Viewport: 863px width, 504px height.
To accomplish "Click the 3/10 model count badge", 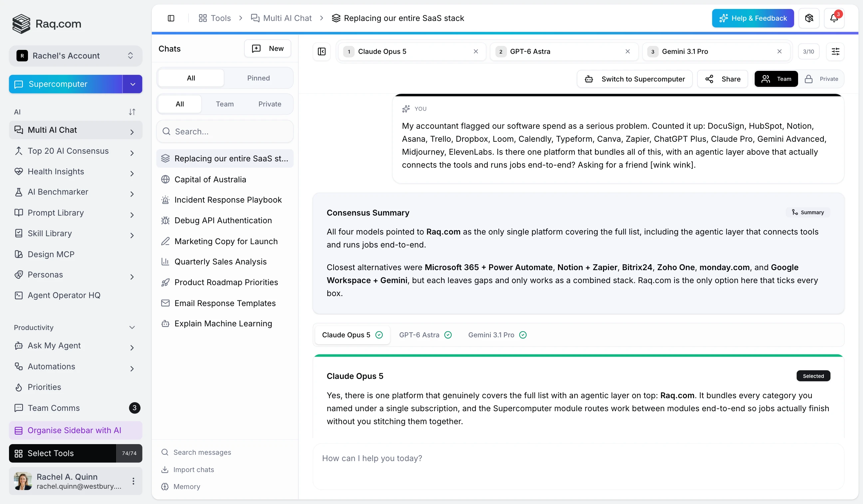I will click(808, 51).
